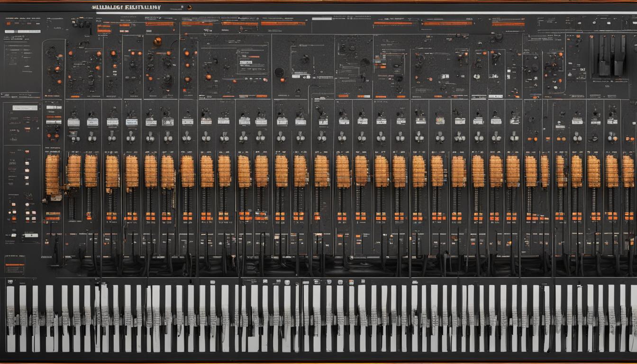637x364 pixels.
Task: Open the wide white selector at the left panel bottom
Action: click(x=30, y=235)
